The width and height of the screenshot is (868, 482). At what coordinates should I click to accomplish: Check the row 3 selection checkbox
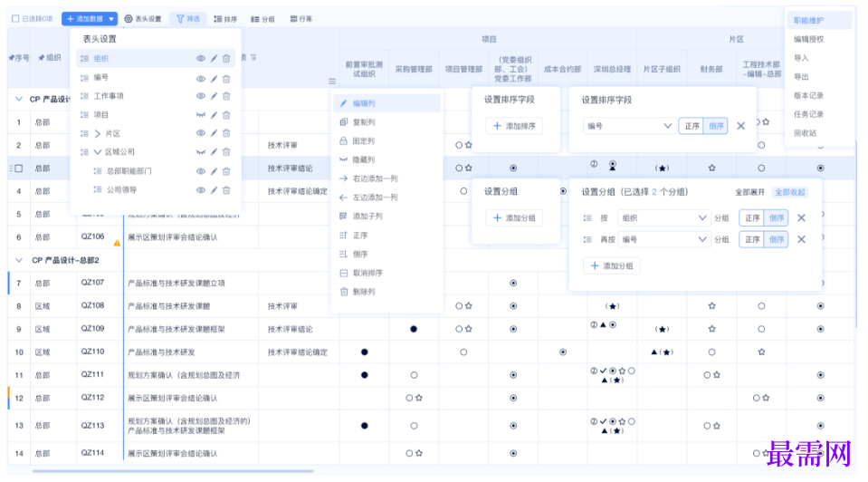point(19,168)
